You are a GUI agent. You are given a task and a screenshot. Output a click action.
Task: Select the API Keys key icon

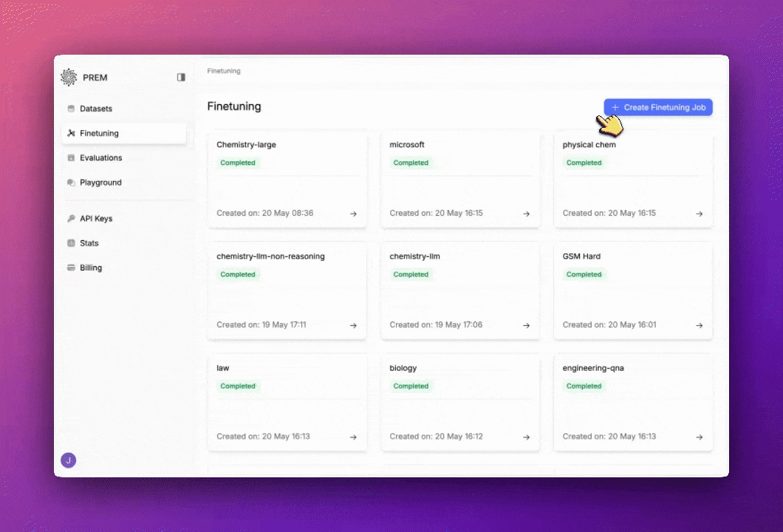click(x=71, y=218)
